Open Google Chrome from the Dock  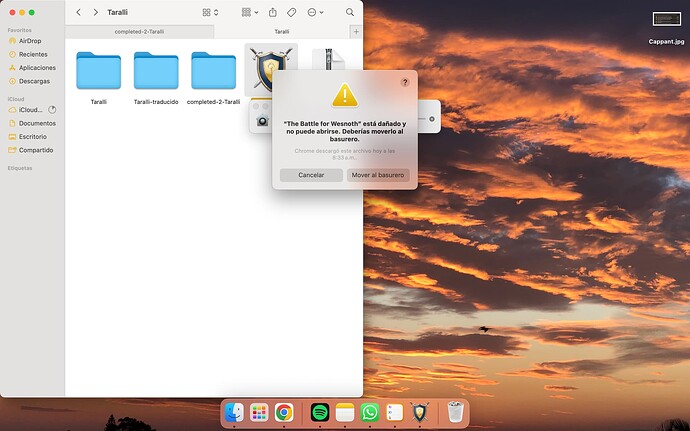pos(284,411)
